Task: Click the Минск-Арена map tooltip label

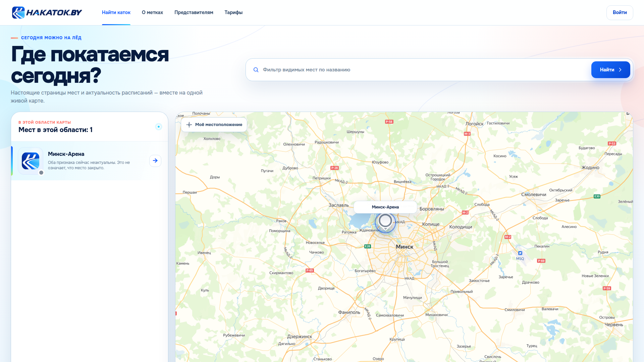Action: click(385, 207)
